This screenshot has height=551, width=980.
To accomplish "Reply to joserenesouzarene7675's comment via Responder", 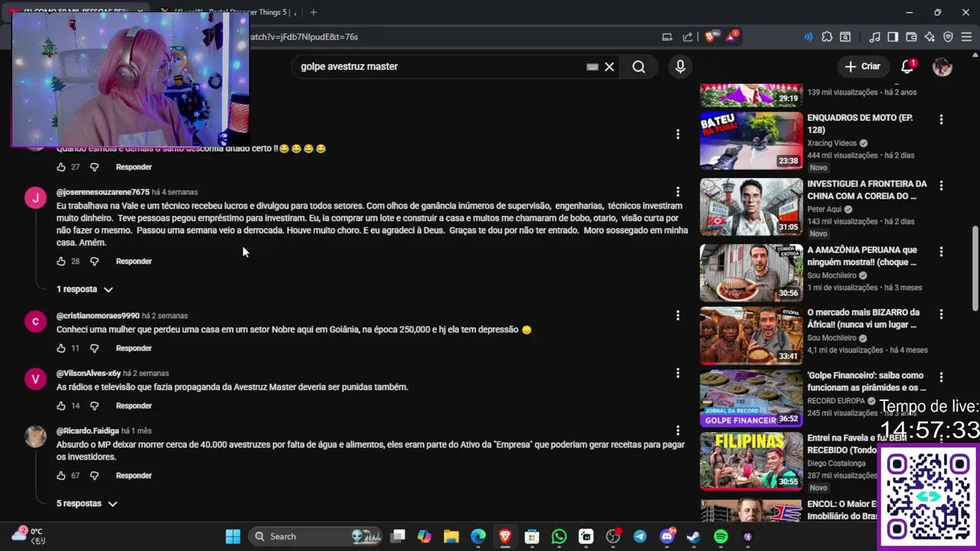I will pyautogui.click(x=134, y=261).
